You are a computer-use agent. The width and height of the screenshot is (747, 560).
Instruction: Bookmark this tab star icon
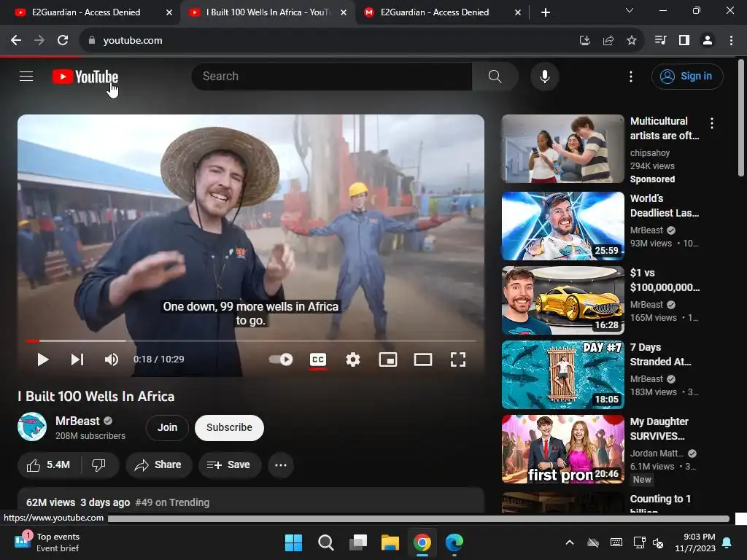[x=631, y=41]
